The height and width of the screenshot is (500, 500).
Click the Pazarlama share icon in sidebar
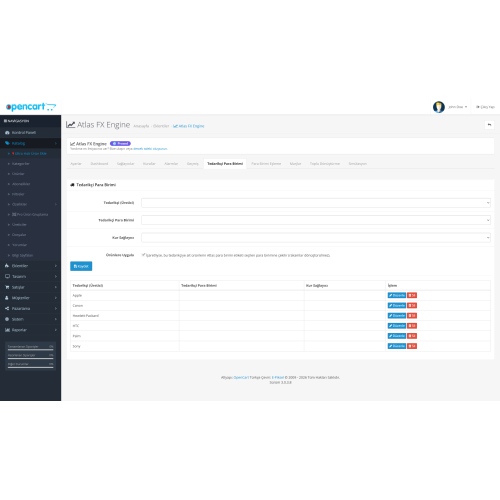coord(7,308)
